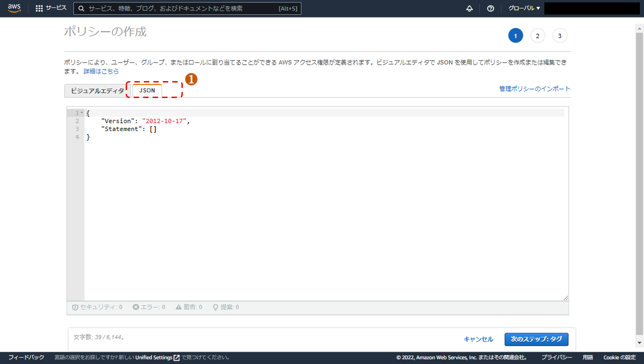Go to step 2 circle indicator
The width and height of the screenshot is (644, 364).
(537, 36)
